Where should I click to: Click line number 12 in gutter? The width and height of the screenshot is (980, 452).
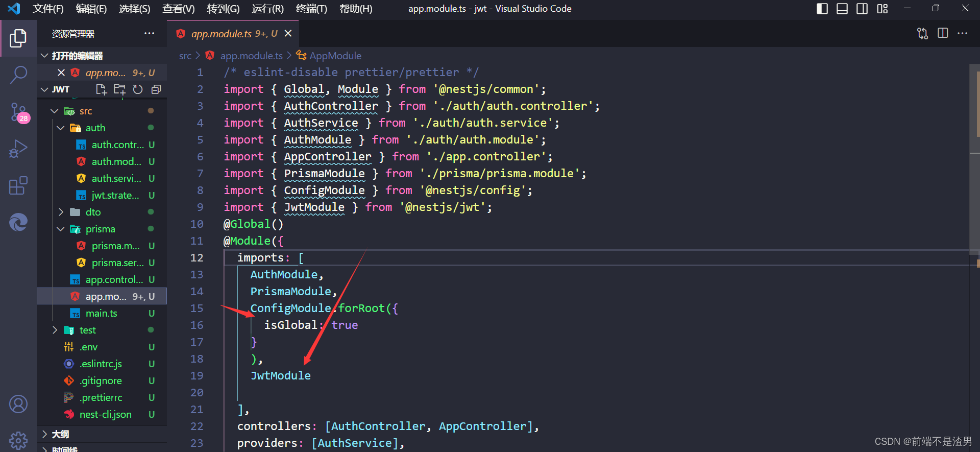pos(197,257)
